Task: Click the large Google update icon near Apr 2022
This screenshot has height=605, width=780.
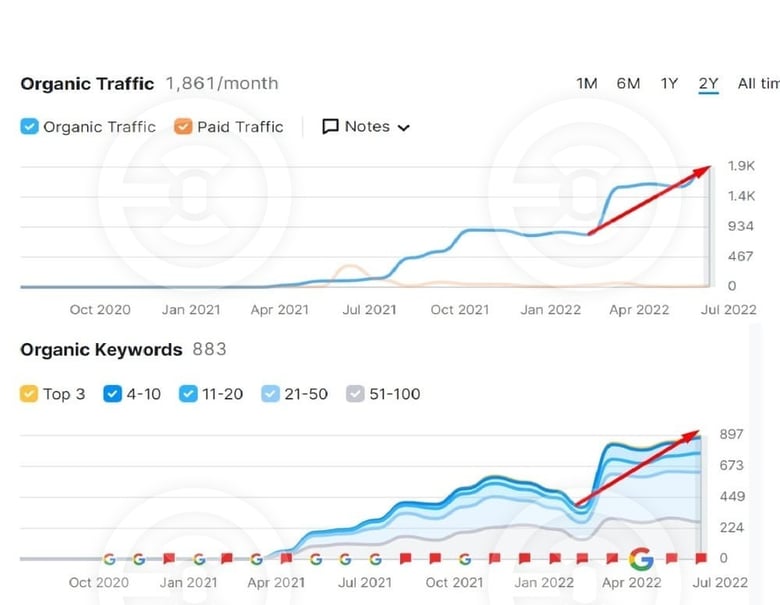Action: pos(641,558)
